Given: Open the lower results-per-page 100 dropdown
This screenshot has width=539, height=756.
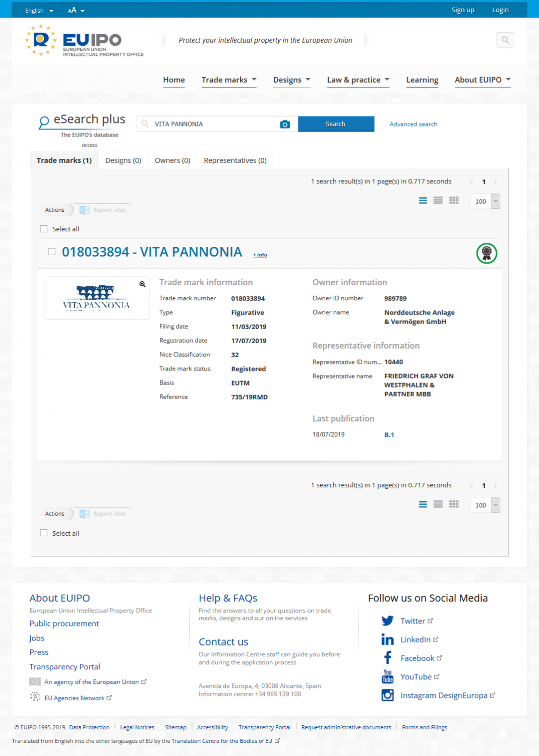Looking at the screenshot, I should [485, 505].
